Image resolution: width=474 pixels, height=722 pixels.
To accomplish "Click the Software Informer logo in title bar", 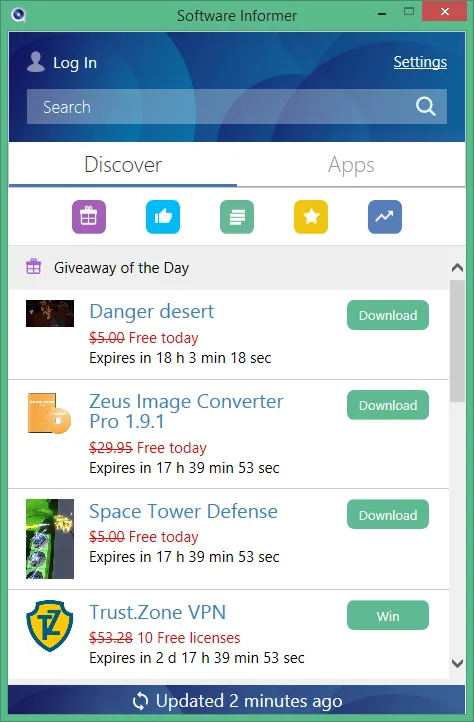I will click(x=18, y=15).
